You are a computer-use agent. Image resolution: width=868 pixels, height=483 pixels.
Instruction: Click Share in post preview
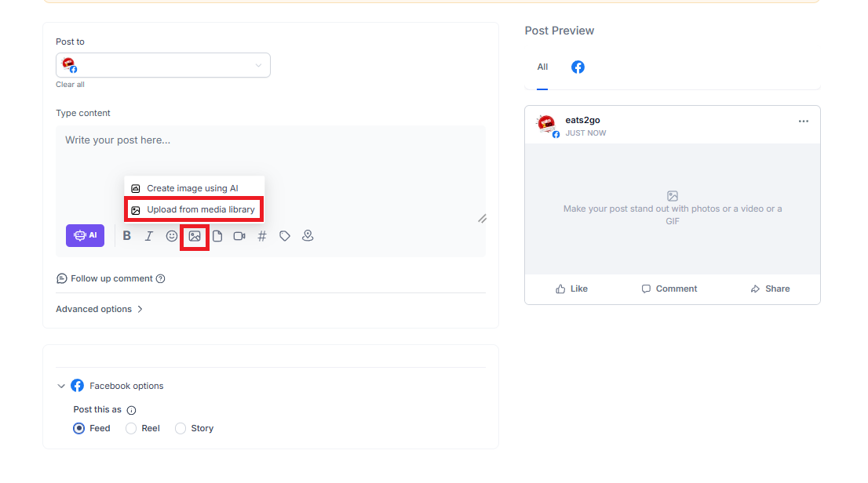(x=770, y=289)
